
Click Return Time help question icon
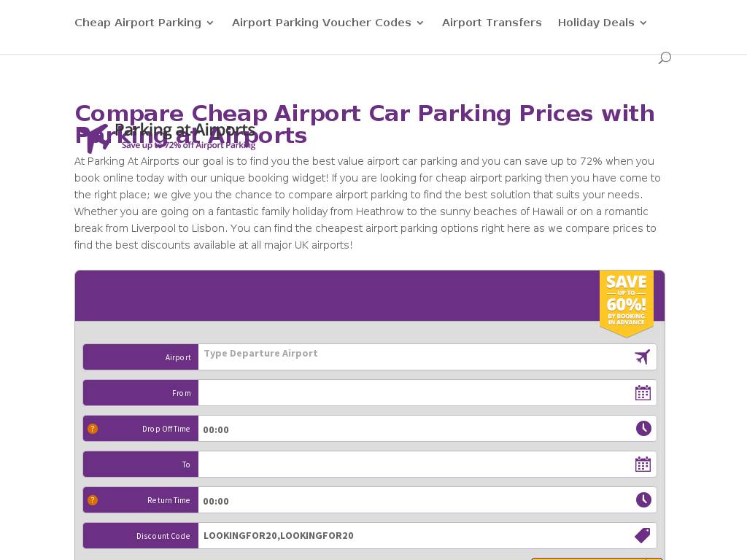click(93, 500)
